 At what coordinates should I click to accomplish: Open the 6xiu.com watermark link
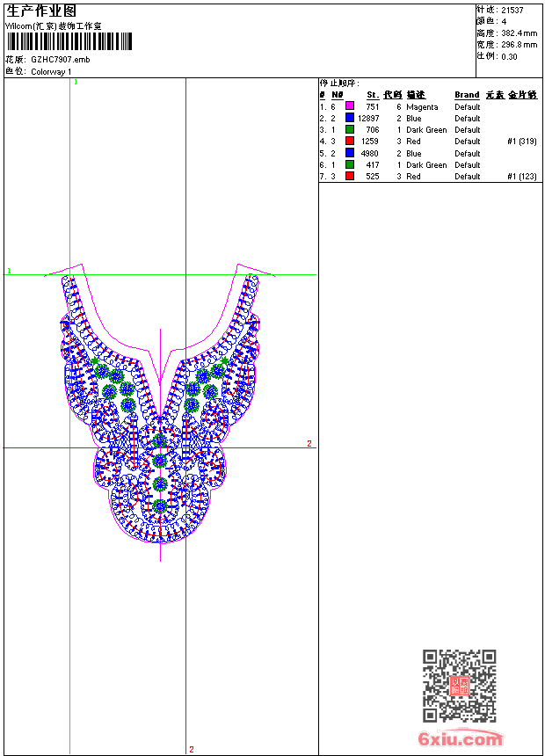point(460,739)
